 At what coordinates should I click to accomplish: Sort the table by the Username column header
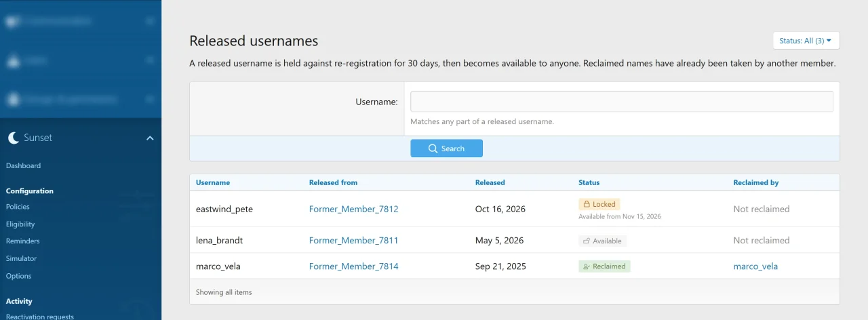point(213,182)
